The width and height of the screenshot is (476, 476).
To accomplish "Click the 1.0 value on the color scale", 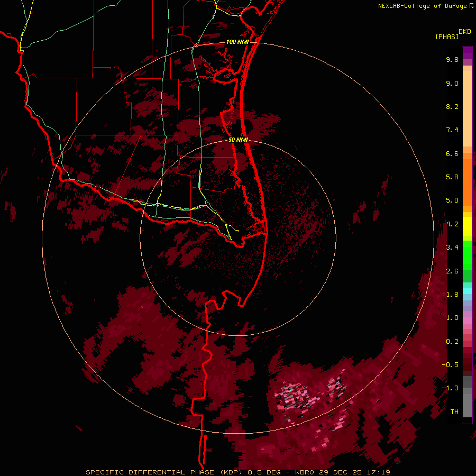I will pos(452,318).
